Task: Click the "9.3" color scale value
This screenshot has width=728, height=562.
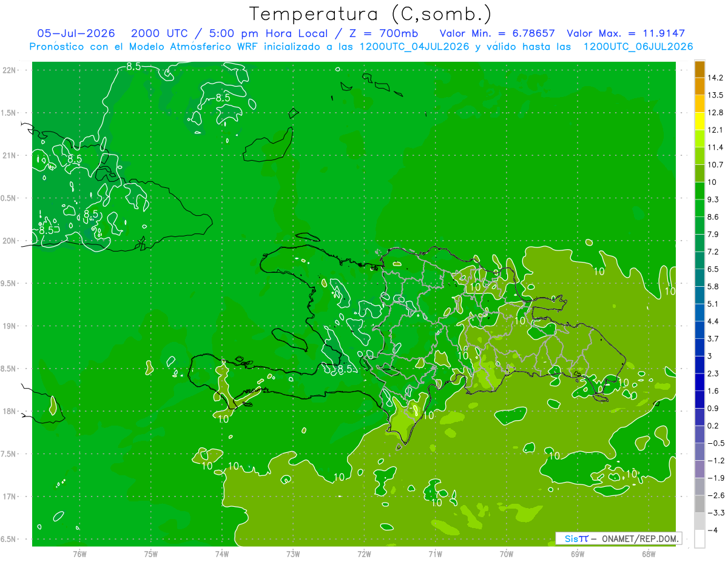Action: (713, 199)
